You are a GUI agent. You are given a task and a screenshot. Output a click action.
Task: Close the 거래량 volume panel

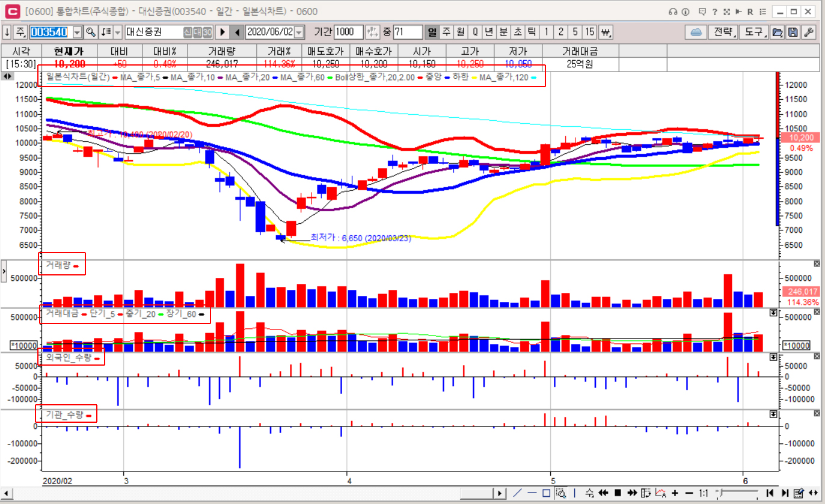click(817, 263)
